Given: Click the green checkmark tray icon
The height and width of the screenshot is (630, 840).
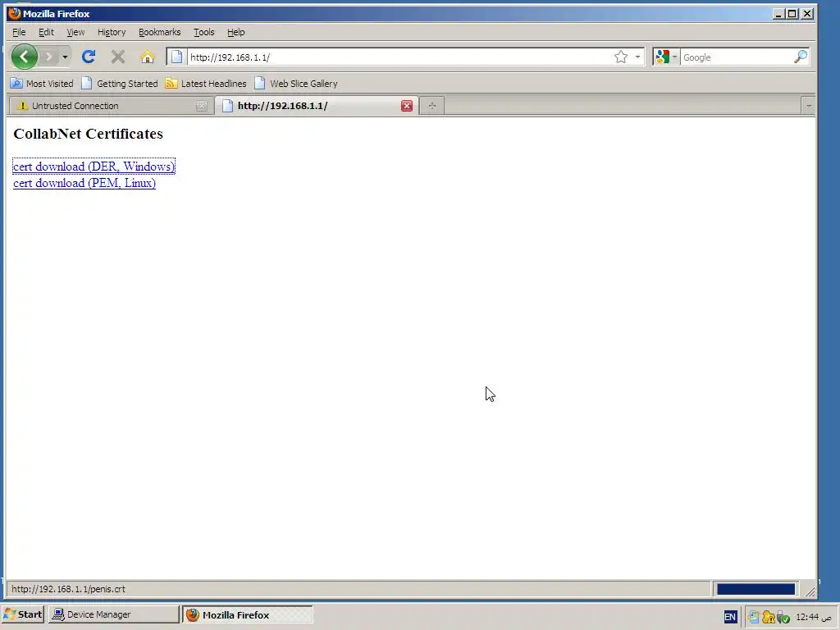Looking at the screenshot, I should click(783, 618).
